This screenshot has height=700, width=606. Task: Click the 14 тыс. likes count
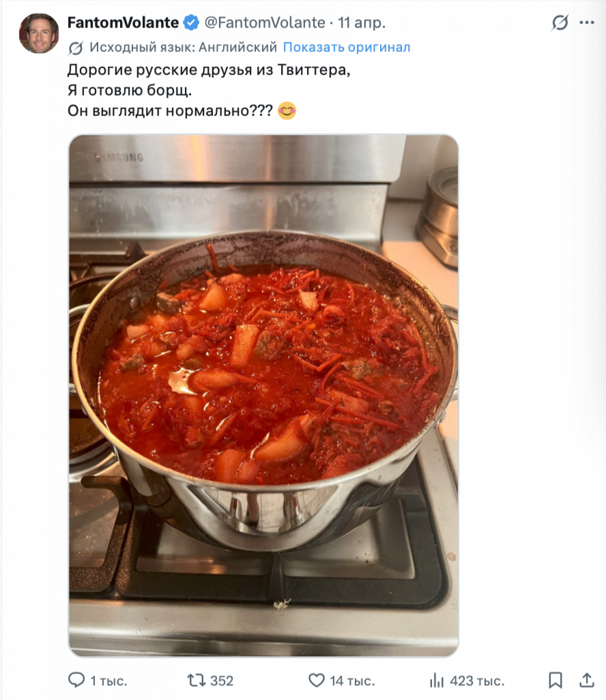click(352, 681)
